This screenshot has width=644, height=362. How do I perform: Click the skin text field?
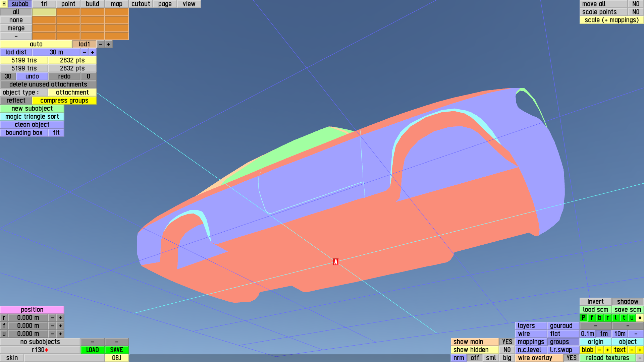pyautogui.click(x=64, y=358)
